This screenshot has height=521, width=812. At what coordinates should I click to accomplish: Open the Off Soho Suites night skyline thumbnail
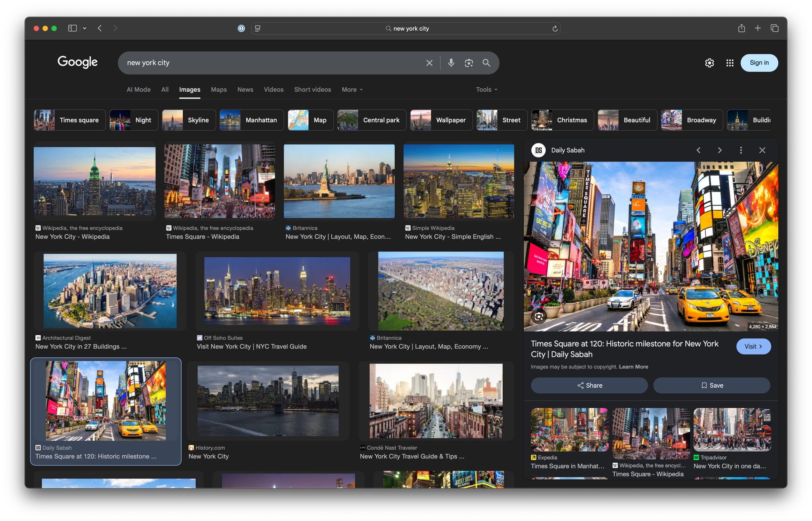pos(277,291)
